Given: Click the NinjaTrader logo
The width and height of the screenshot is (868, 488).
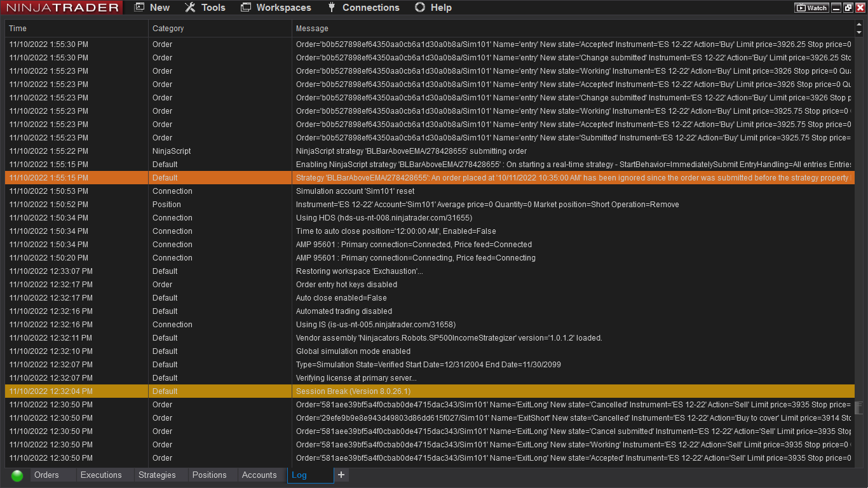Looking at the screenshot, I should 62,8.
